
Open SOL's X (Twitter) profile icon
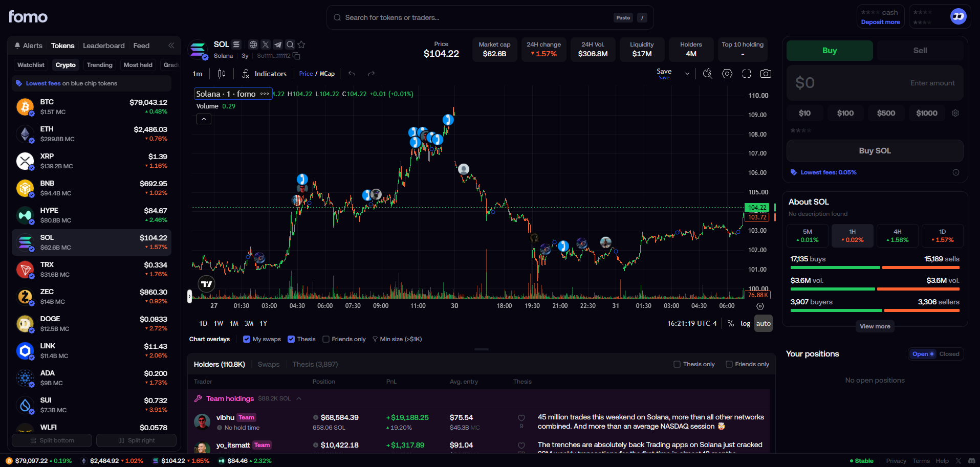(266, 45)
